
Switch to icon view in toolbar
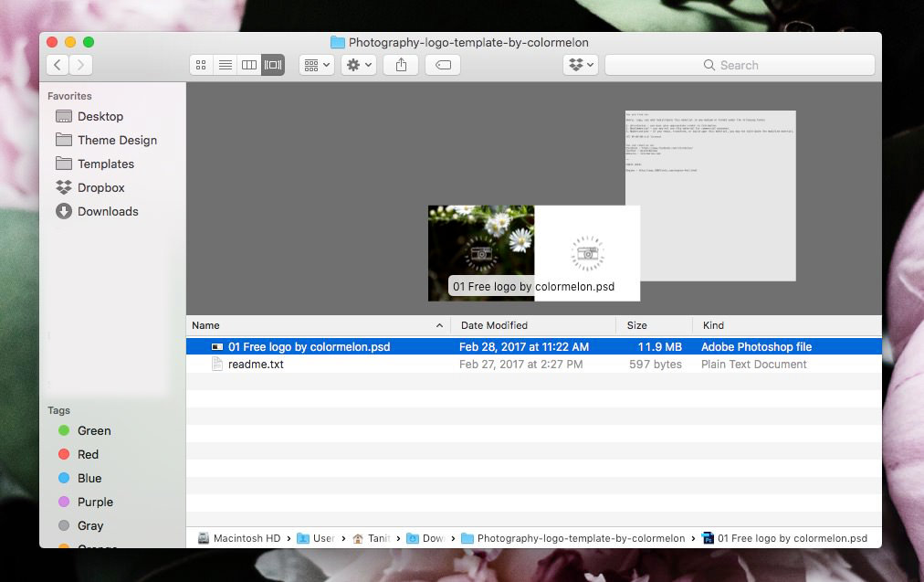click(201, 65)
